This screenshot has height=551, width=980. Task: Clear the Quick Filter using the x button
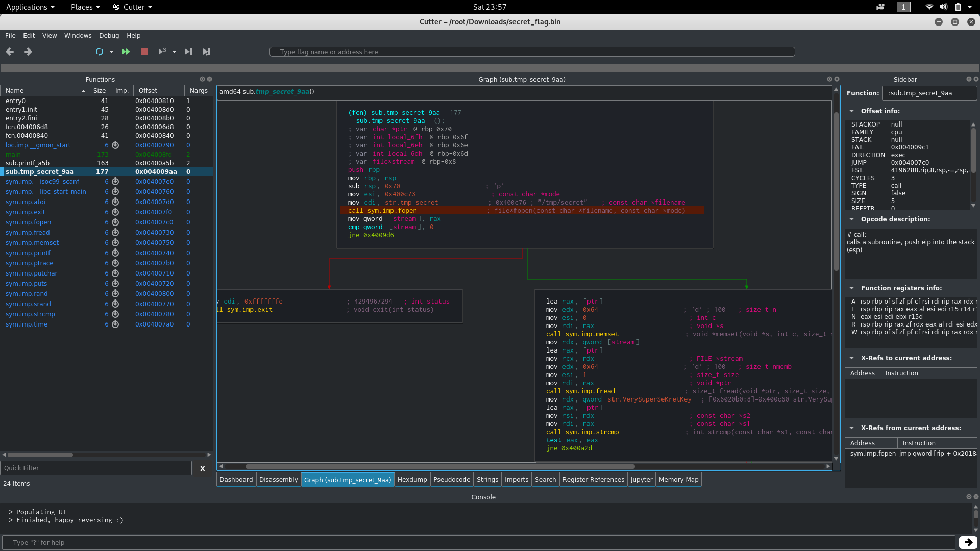click(x=202, y=468)
